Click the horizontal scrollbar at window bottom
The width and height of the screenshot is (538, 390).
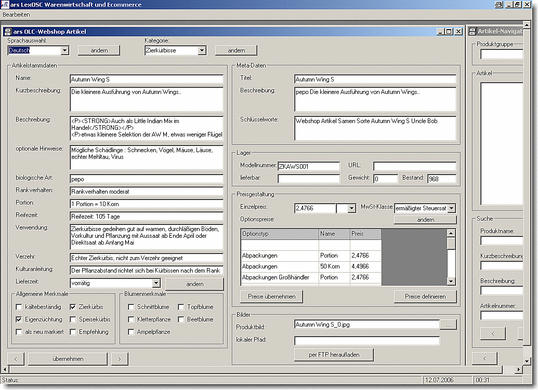click(x=262, y=369)
